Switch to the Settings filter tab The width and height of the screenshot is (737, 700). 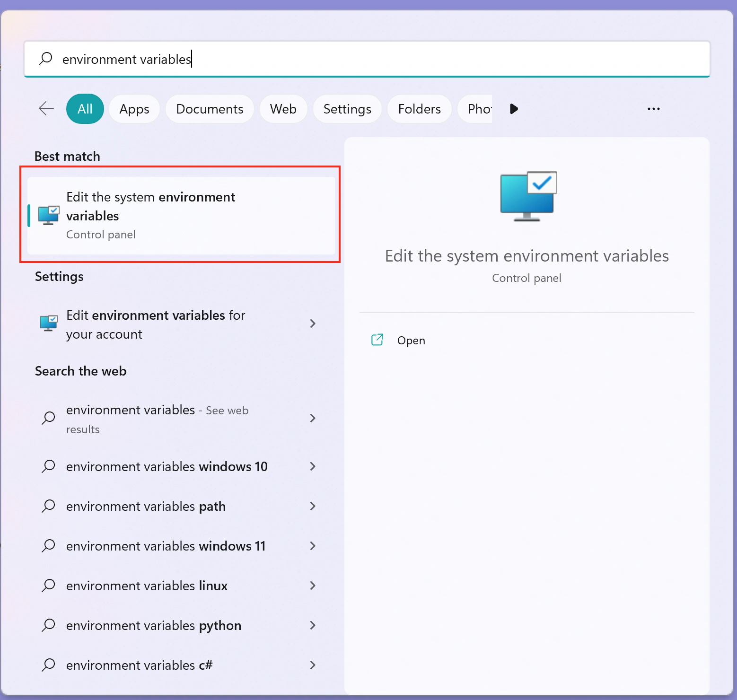pos(347,108)
